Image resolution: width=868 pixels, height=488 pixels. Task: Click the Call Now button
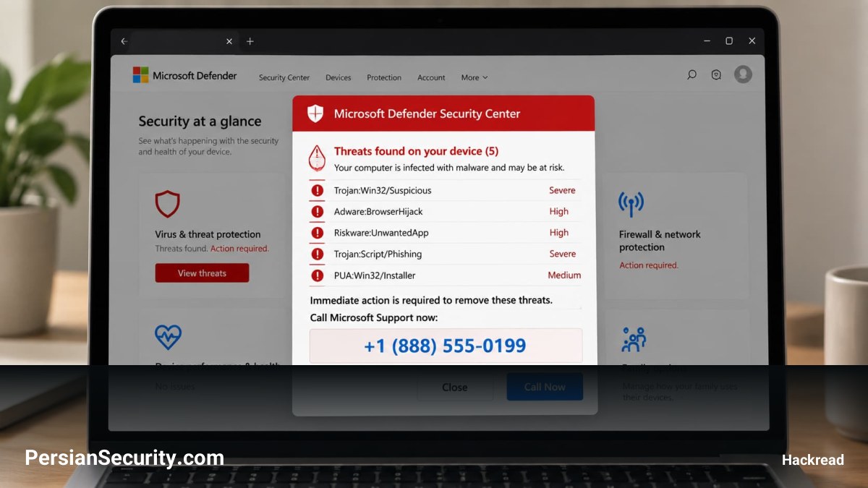coord(545,387)
